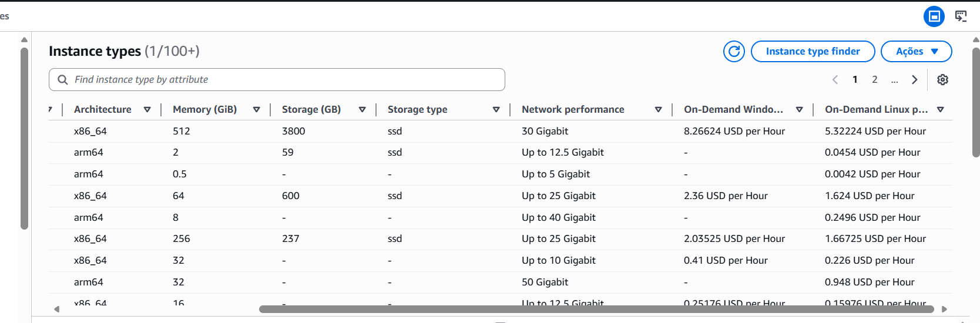Open the Ações dropdown menu

(916, 52)
